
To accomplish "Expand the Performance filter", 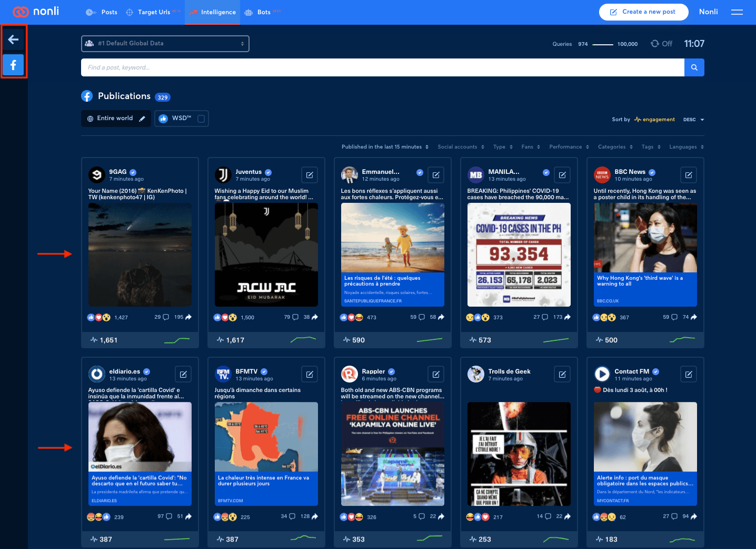I will coord(569,147).
